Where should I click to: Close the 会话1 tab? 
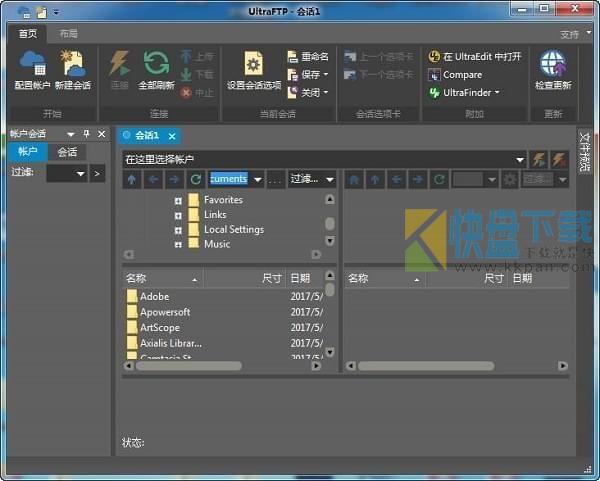pyautogui.click(x=172, y=136)
